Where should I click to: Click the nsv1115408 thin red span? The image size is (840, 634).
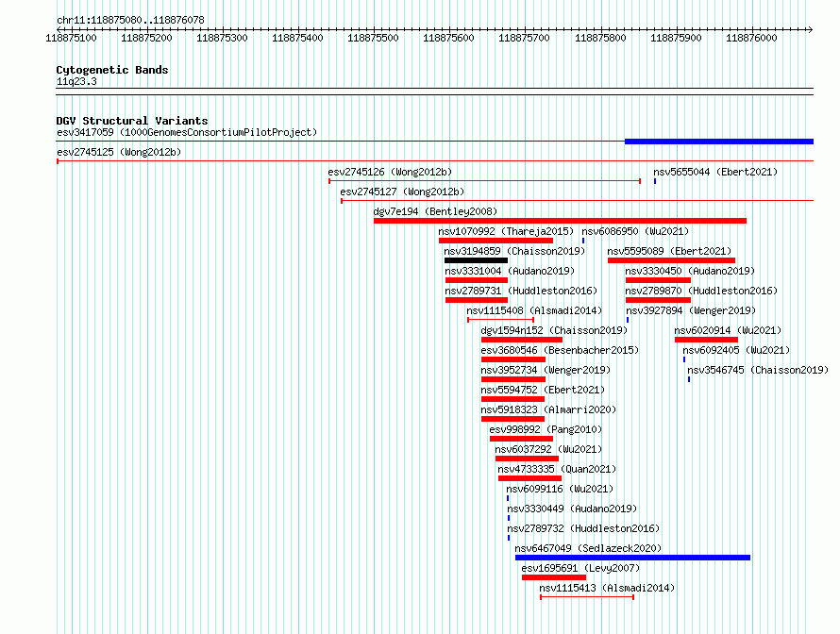pyautogui.click(x=501, y=320)
